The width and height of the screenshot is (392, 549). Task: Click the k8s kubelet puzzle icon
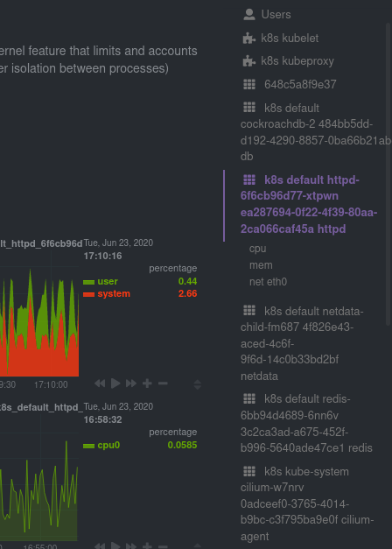tap(248, 39)
